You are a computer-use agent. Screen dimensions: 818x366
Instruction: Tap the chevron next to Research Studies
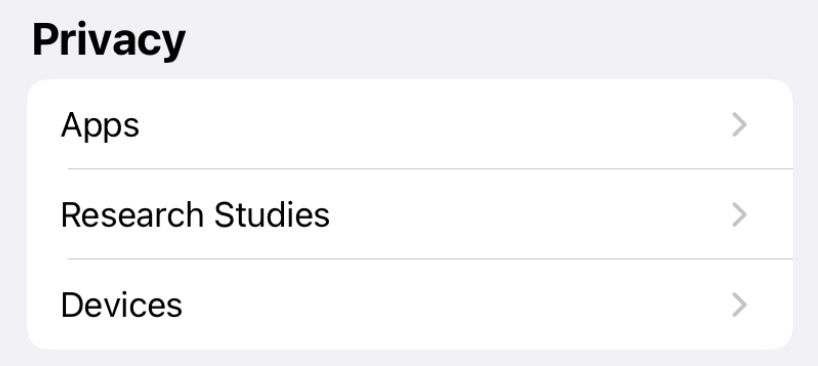point(739,215)
